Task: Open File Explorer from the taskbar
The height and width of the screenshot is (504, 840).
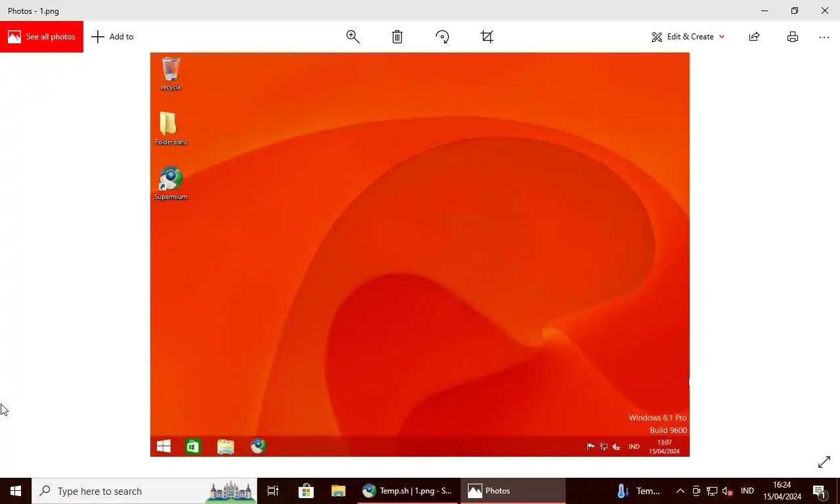Action: [x=338, y=491]
